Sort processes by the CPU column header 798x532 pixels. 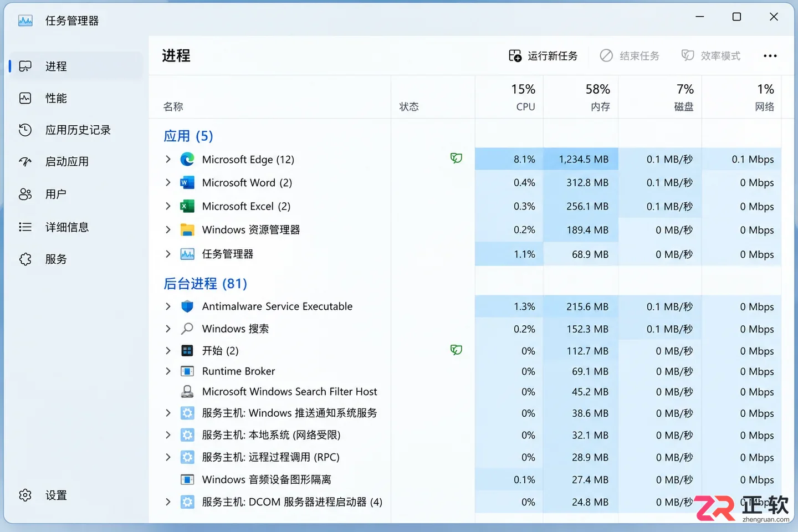tap(509, 97)
